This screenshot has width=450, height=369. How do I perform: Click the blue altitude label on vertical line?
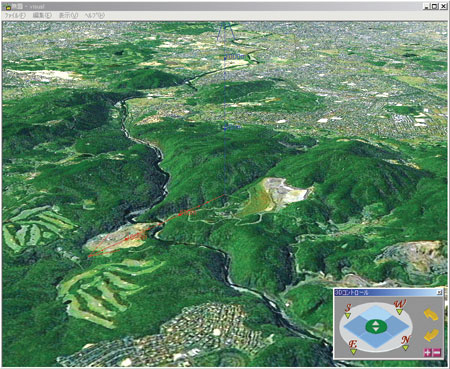coord(235,57)
